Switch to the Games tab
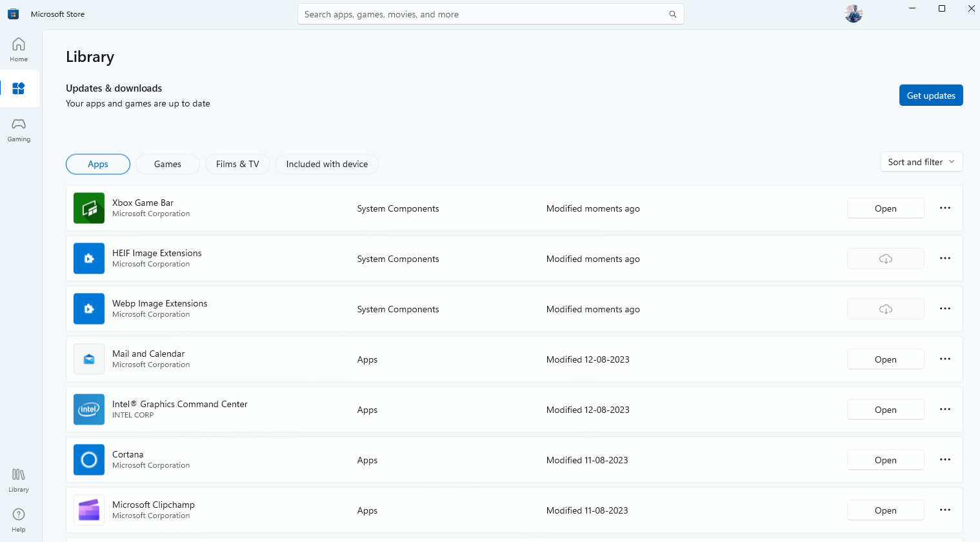 (168, 164)
